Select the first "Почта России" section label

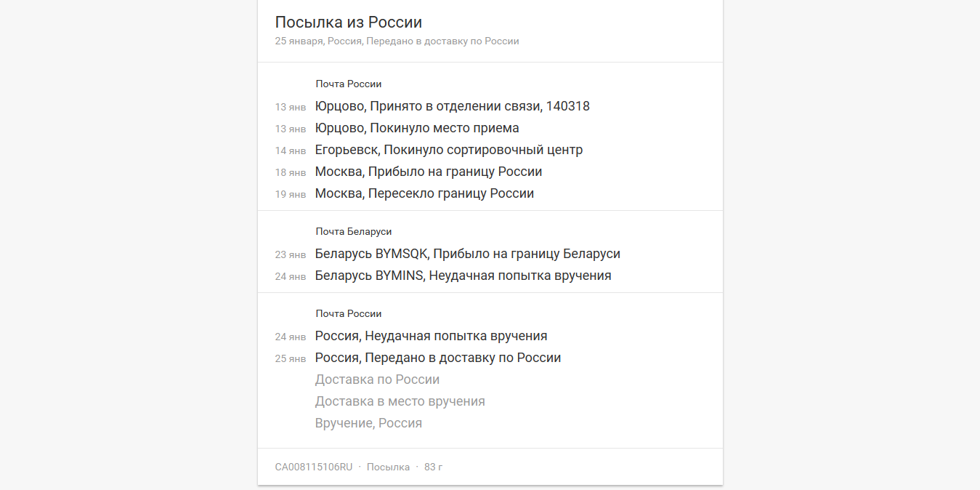coord(348,84)
